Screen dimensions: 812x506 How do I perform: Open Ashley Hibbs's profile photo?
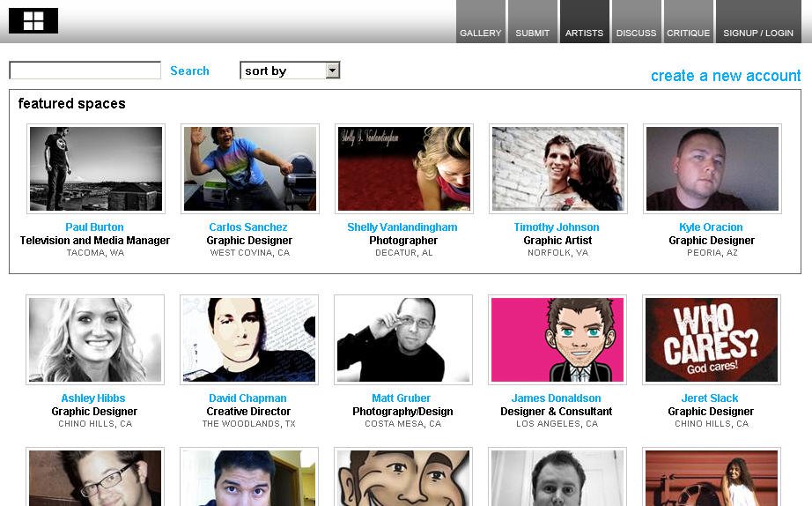point(95,339)
